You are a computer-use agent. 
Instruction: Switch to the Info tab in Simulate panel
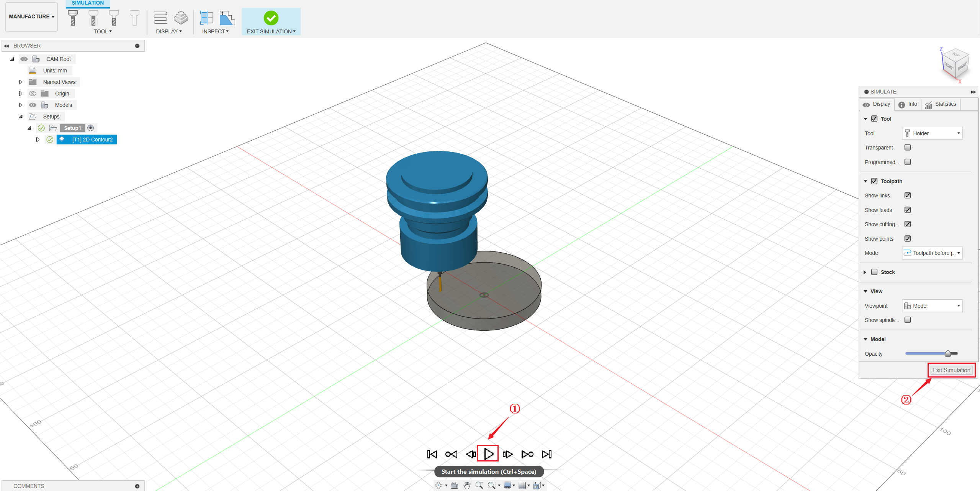coord(908,104)
